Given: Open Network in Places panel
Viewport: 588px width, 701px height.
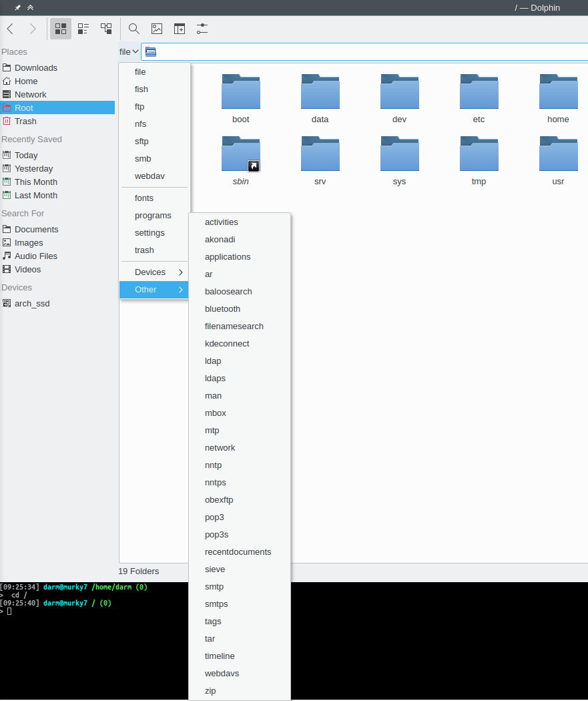Looking at the screenshot, I should [x=57, y=95].
